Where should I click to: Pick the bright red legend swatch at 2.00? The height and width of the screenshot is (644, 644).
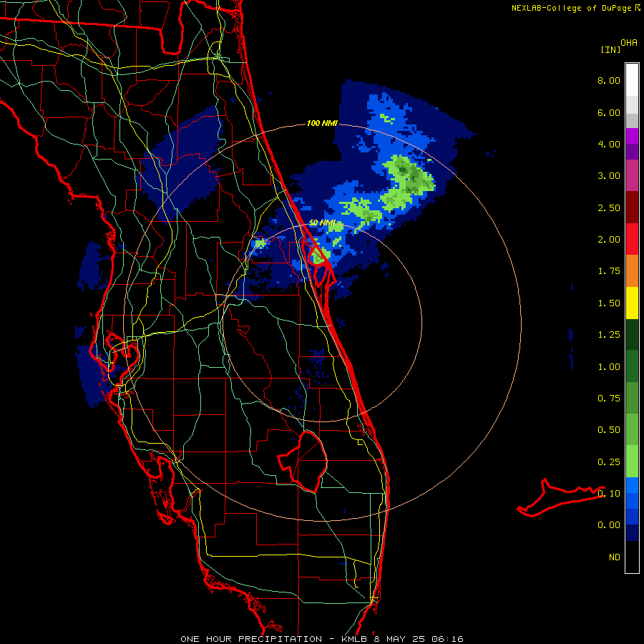[x=632, y=239]
